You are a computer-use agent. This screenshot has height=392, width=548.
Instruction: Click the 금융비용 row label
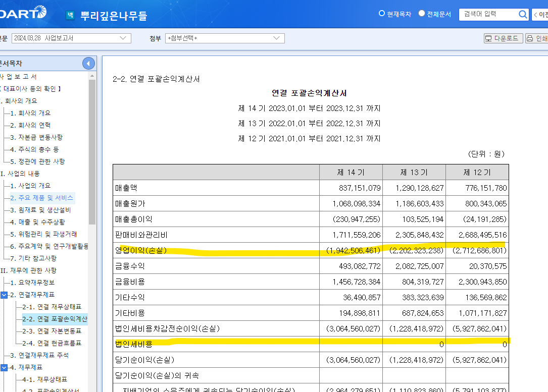pos(130,282)
